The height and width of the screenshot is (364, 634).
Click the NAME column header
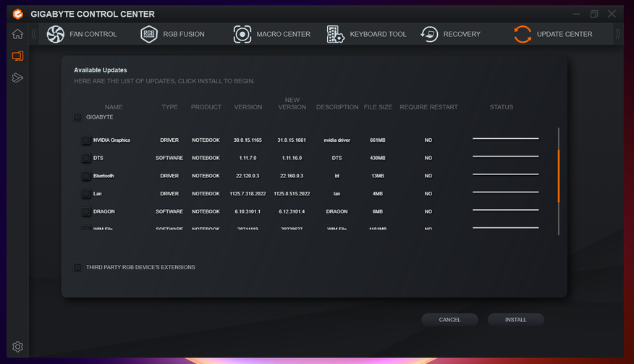[x=114, y=107]
